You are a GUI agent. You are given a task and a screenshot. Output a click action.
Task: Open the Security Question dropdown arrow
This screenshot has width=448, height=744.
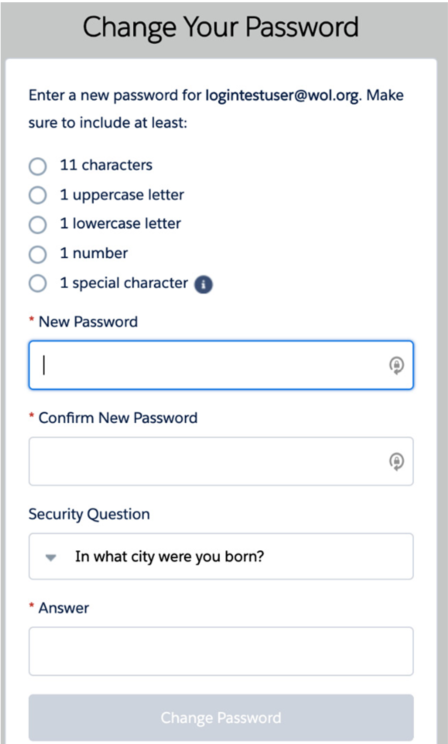tap(51, 558)
